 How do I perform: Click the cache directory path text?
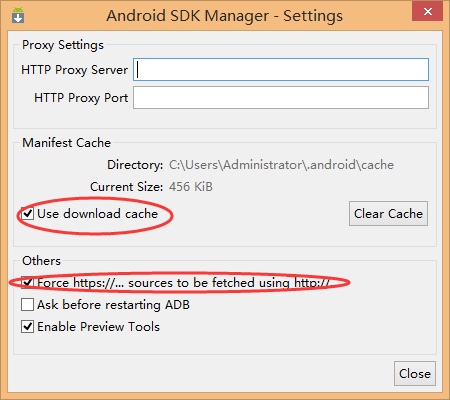[281, 165]
